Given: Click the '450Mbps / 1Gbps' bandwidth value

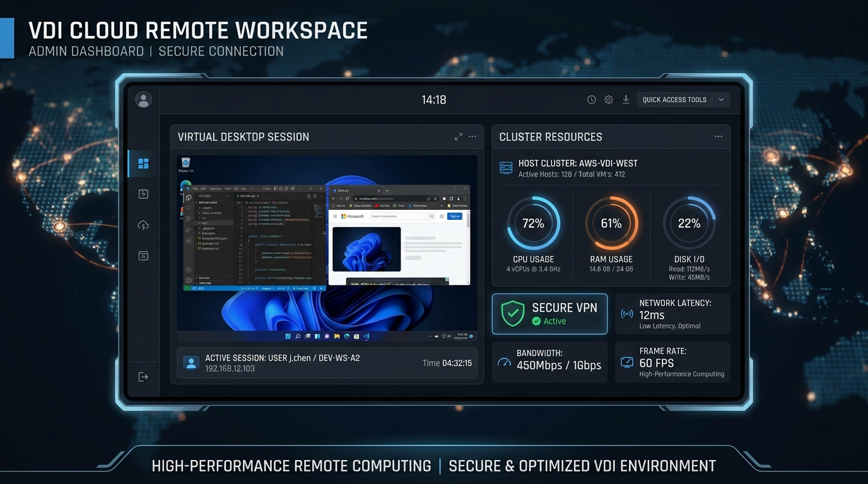Looking at the screenshot, I should 559,366.
